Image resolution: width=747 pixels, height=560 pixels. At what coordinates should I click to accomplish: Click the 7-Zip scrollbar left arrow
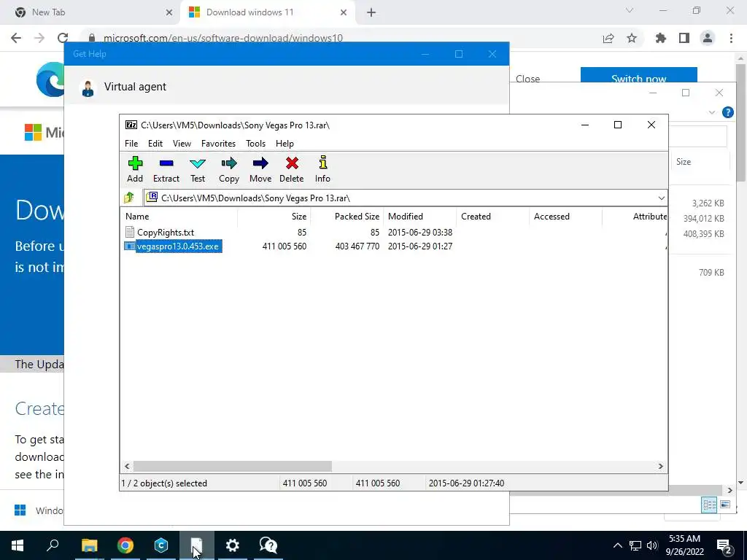[x=127, y=466]
